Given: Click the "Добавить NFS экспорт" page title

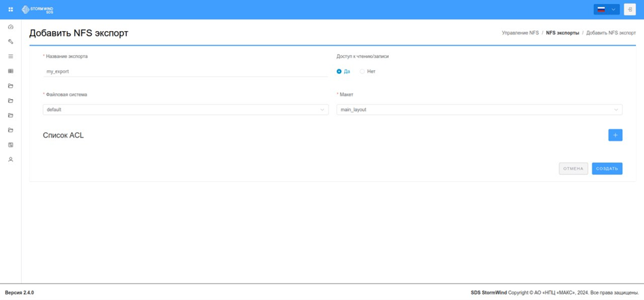Looking at the screenshot, I should click(x=79, y=33).
